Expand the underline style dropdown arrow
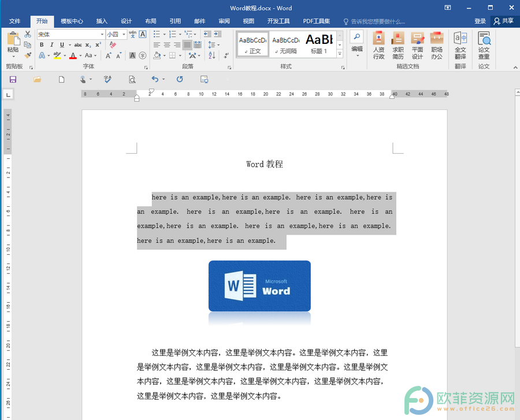This screenshot has height=420, width=520. point(70,44)
